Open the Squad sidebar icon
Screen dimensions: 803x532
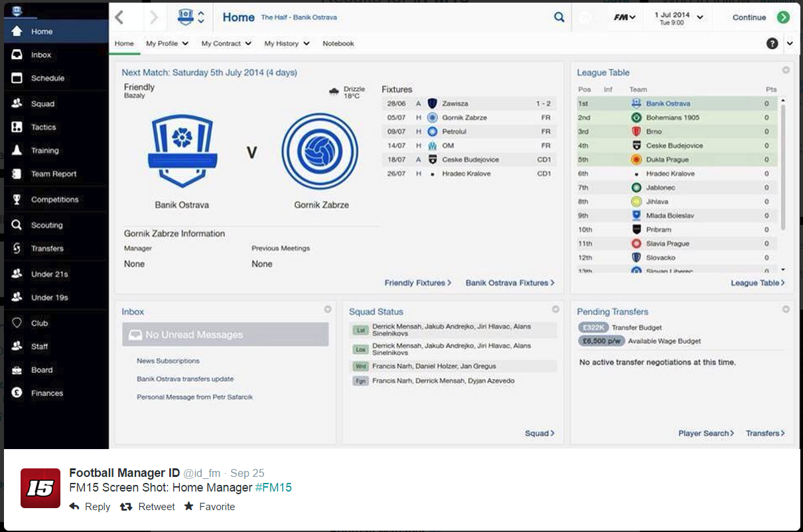[17, 103]
